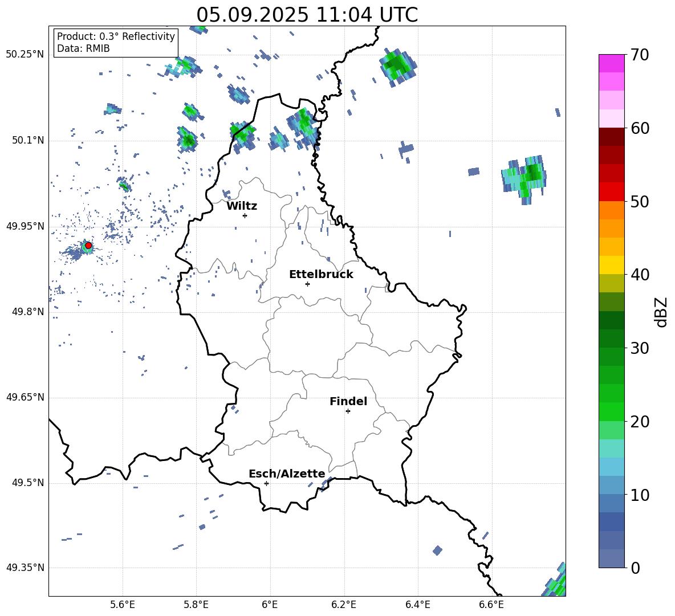The width and height of the screenshot is (675, 616).
Task: Click the Findel location cross marker
Action: pyautogui.click(x=348, y=411)
